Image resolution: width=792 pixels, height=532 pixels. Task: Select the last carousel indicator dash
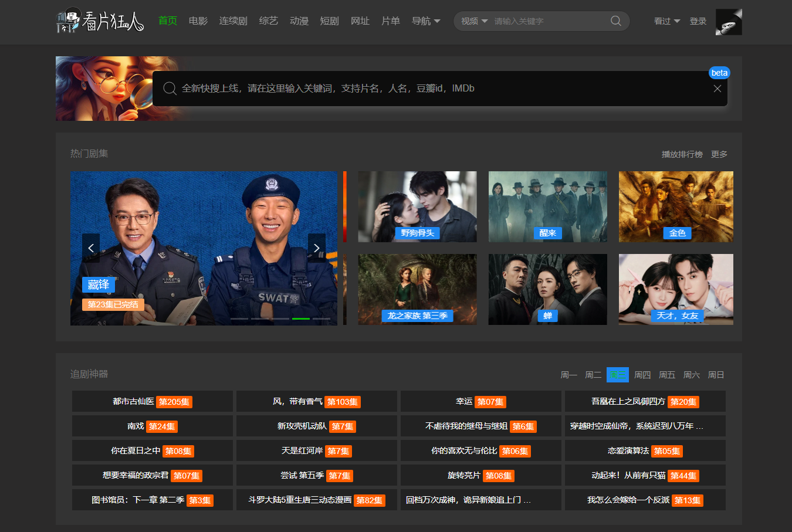(x=321, y=318)
